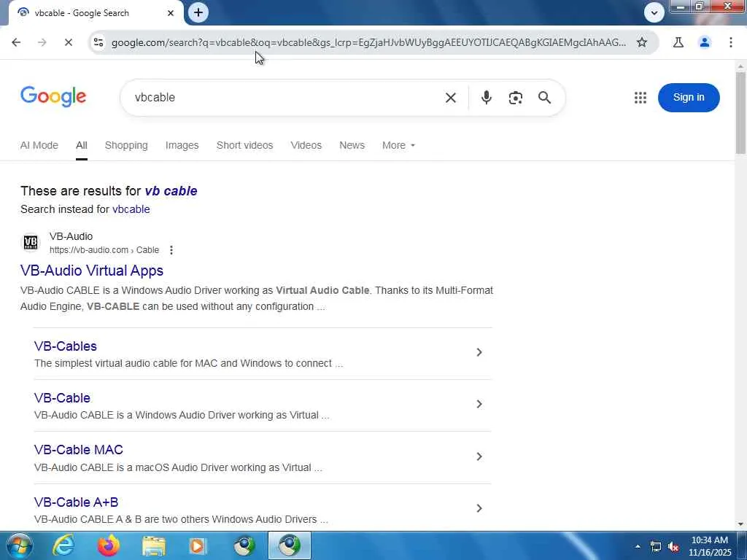Open Windows Media Player on taskbar
This screenshot has height=560, width=747.
(x=198, y=545)
